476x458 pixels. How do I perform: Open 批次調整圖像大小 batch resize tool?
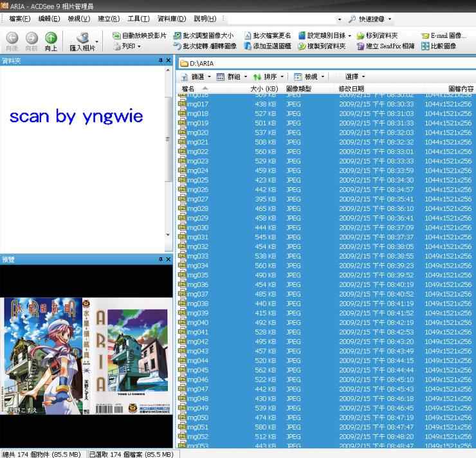tap(204, 35)
